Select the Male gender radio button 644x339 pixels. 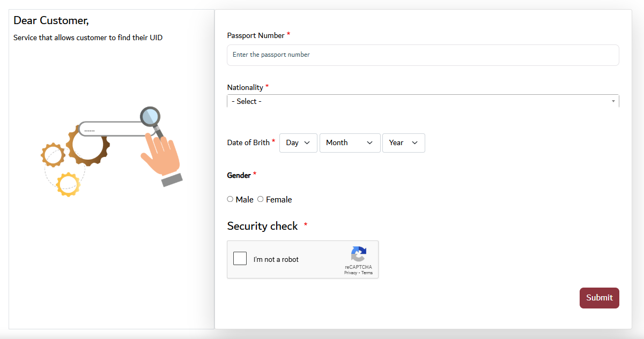click(x=230, y=199)
